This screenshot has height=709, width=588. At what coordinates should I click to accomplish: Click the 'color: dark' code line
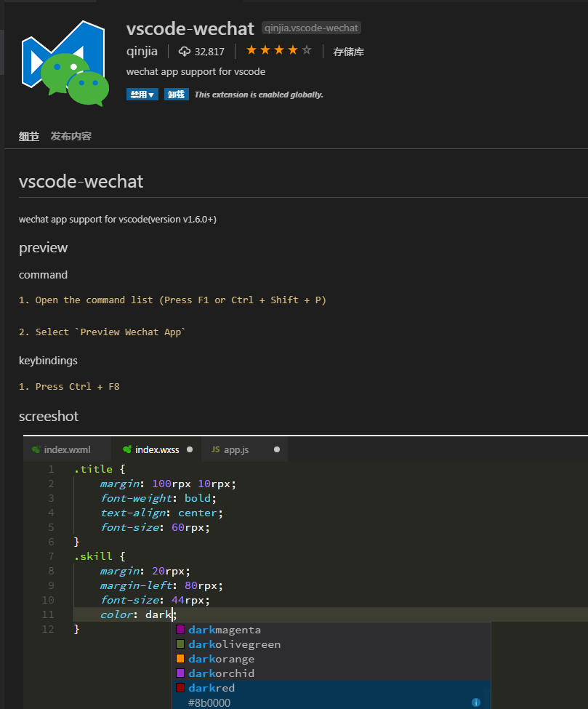[x=139, y=614]
